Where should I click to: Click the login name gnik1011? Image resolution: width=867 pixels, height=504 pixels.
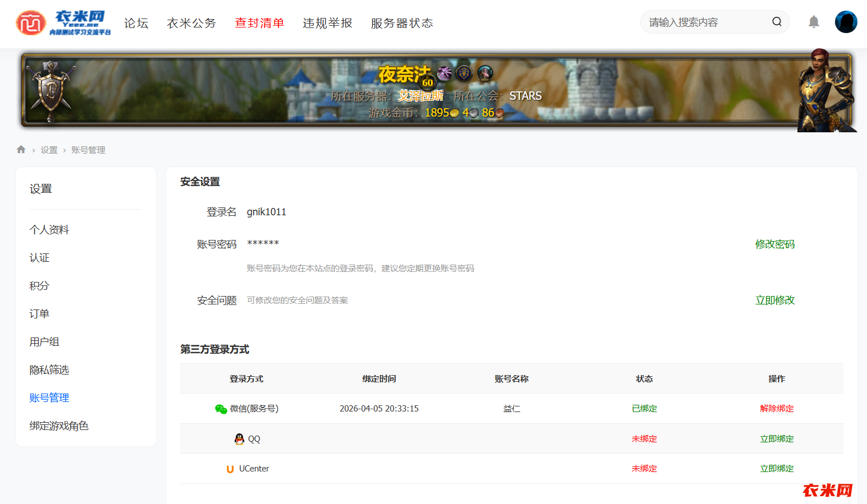click(267, 212)
